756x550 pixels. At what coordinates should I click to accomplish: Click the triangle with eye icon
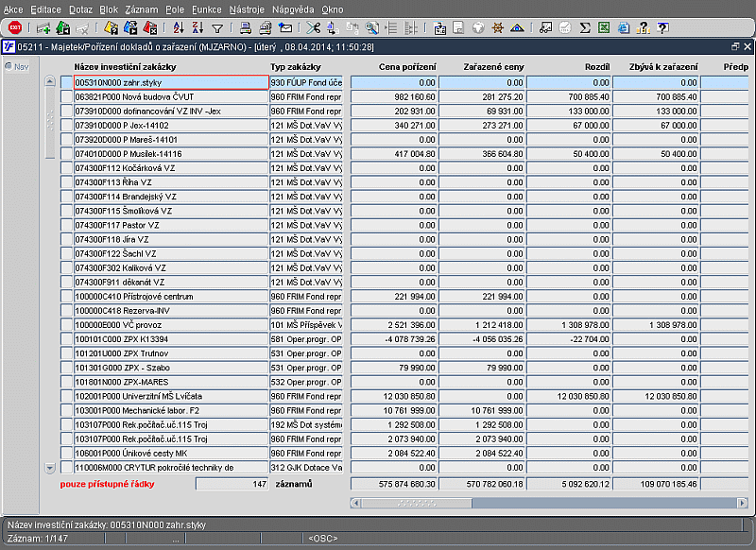(517, 28)
